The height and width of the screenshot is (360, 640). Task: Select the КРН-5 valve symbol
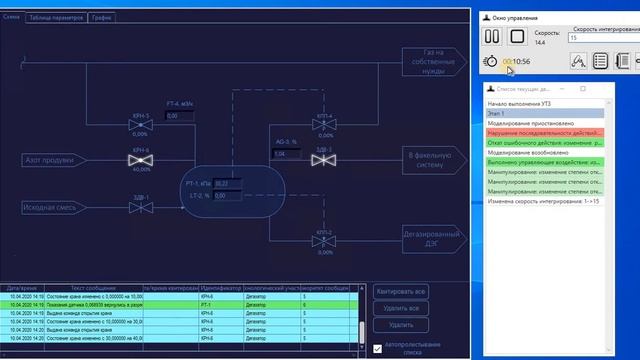tap(141, 125)
